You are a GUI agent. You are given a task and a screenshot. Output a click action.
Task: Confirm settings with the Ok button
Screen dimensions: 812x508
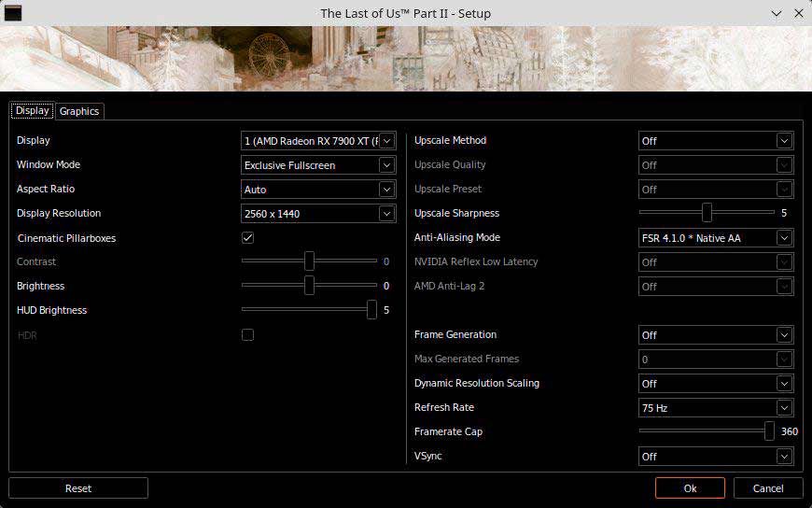click(x=690, y=488)
